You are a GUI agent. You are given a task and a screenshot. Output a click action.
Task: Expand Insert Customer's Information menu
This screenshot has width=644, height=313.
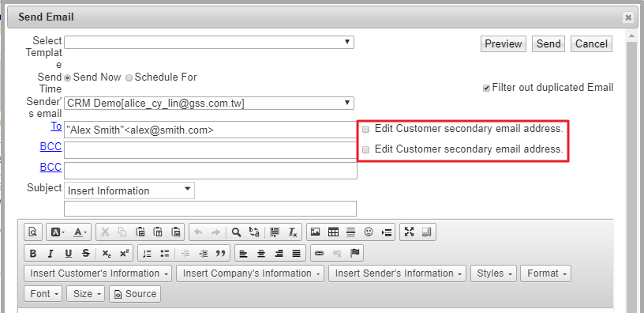click(x=98, y=273)
